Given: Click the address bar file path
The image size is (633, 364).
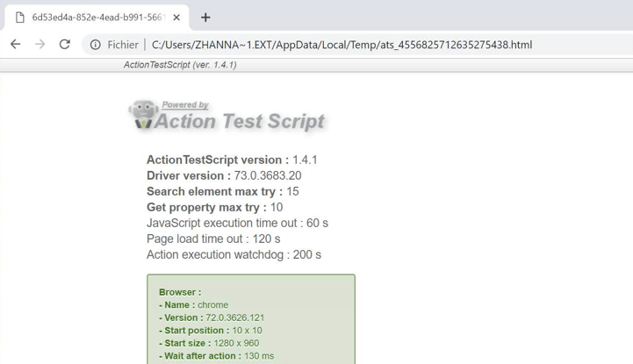Looking at the screenshot, I should (x=342, y=45).
